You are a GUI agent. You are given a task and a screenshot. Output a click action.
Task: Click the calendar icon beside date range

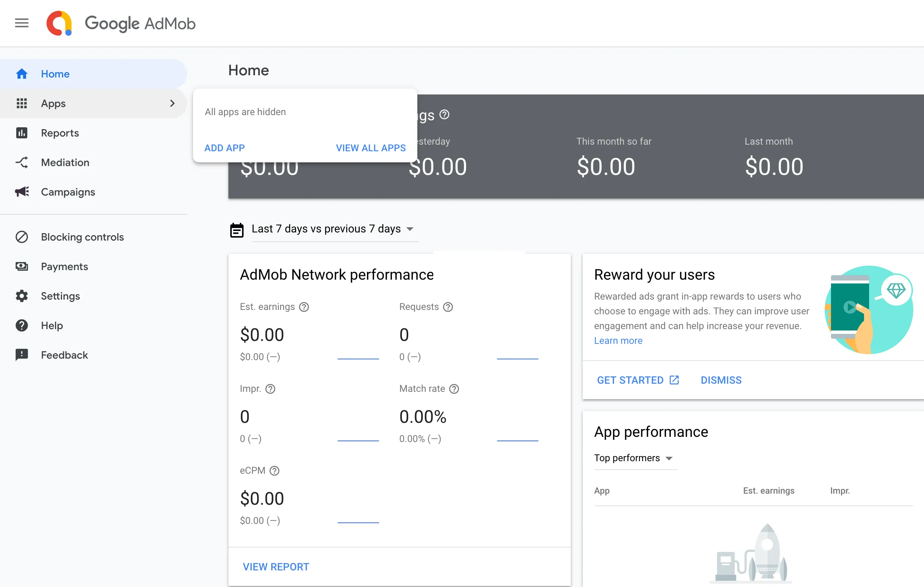[237, 229]
